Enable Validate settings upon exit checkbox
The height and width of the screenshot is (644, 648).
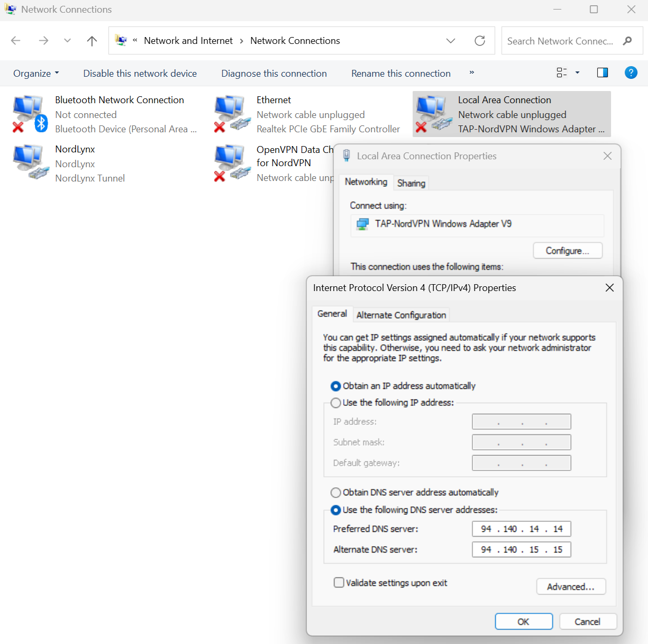339,583
